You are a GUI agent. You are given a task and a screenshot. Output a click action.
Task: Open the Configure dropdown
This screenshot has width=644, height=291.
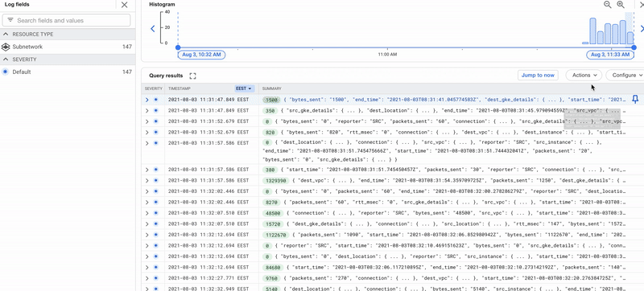[x=625, y=75]
